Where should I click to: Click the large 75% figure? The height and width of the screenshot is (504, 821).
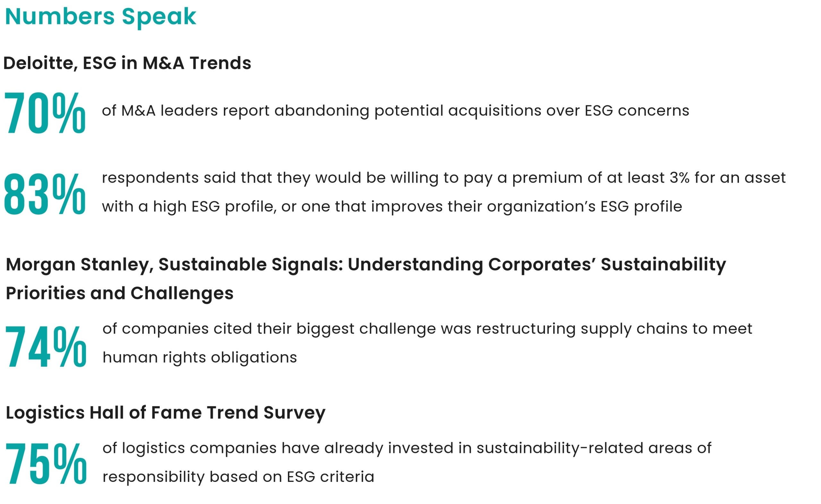46,463
